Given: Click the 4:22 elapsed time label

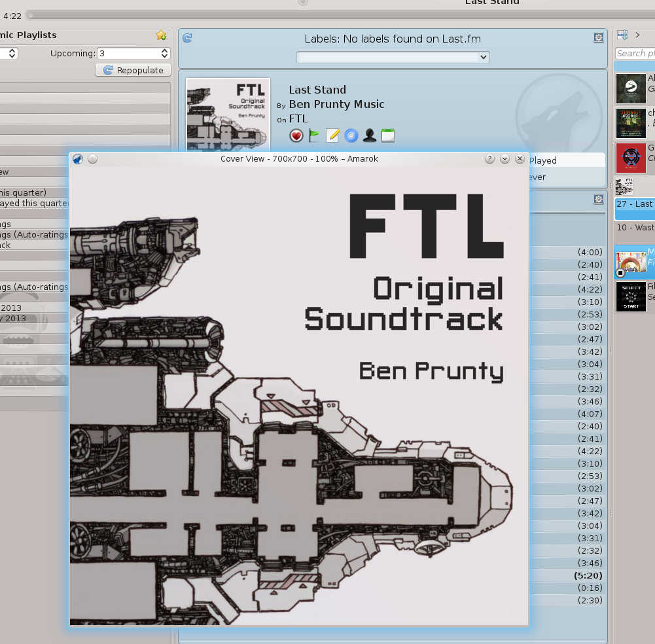Looking at the screenshot, I should pos(12,16).
